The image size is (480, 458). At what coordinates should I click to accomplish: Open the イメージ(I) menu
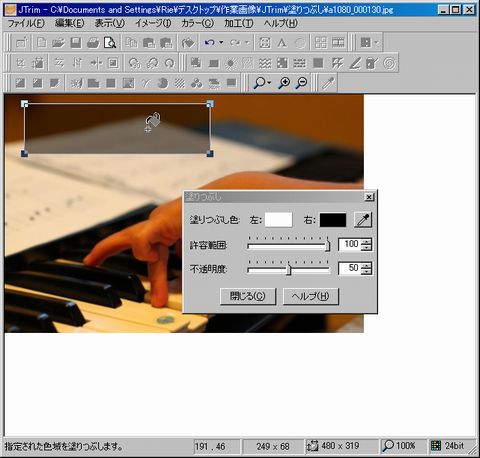pos(153,23)
